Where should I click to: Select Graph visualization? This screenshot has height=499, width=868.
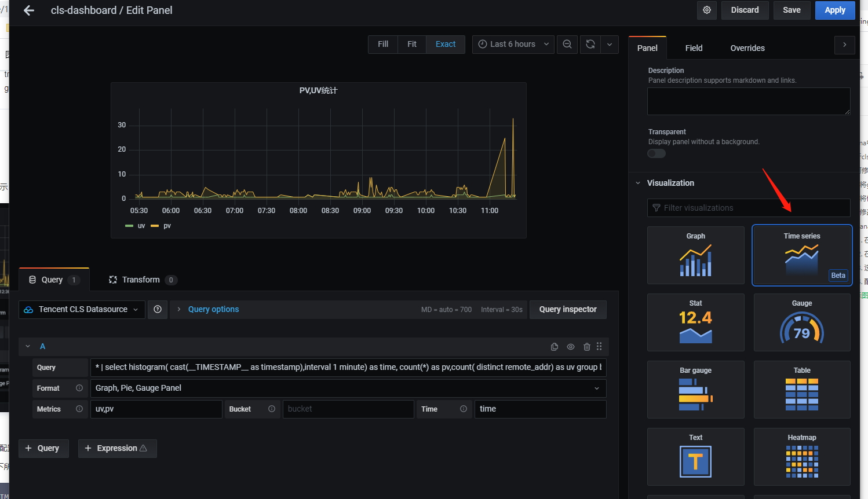(695, 255)
